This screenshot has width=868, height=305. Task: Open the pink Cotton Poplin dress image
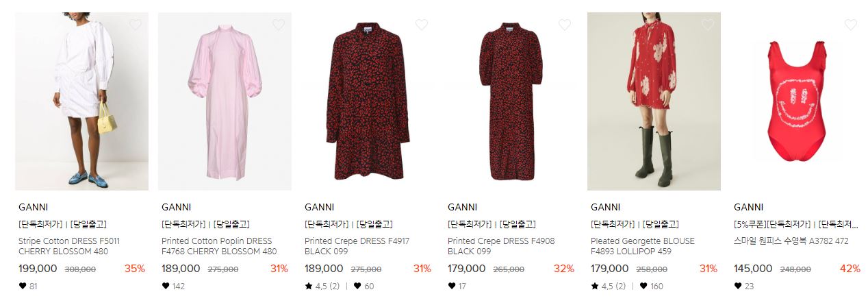pos(225,101)
